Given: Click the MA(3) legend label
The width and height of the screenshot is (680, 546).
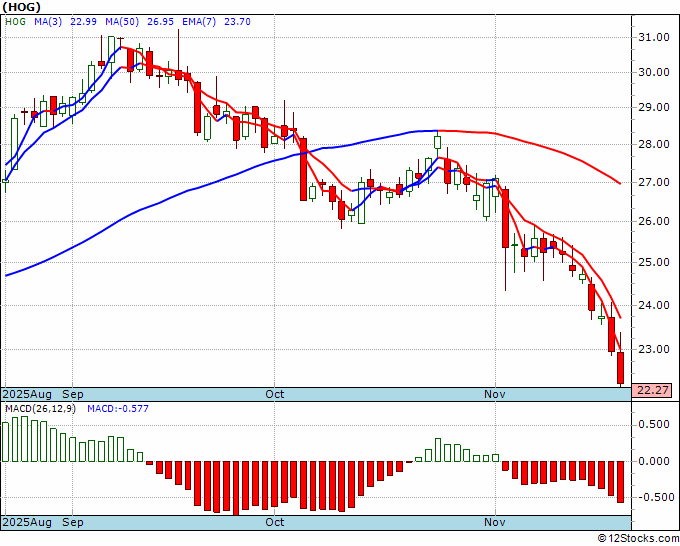Looking at the screenshot, I should [48, 22].
